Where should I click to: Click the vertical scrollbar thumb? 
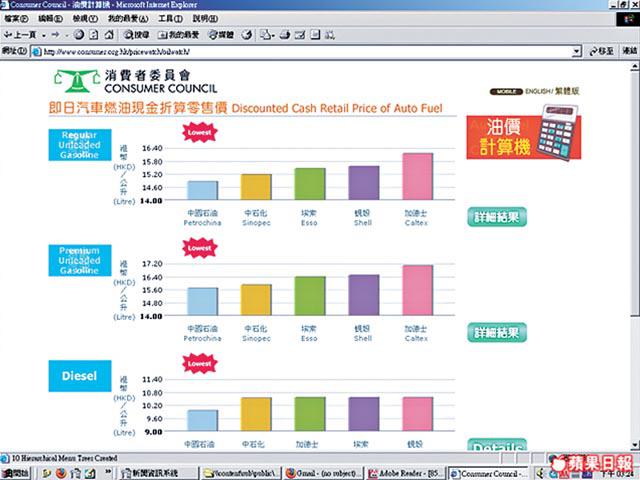coord(634,194)
